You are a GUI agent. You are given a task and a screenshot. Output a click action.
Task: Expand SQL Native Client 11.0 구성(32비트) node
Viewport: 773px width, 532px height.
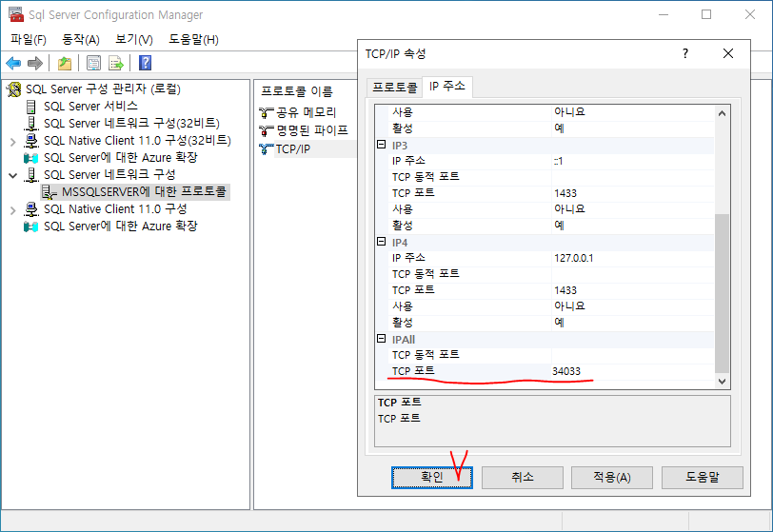coord(12,142)
